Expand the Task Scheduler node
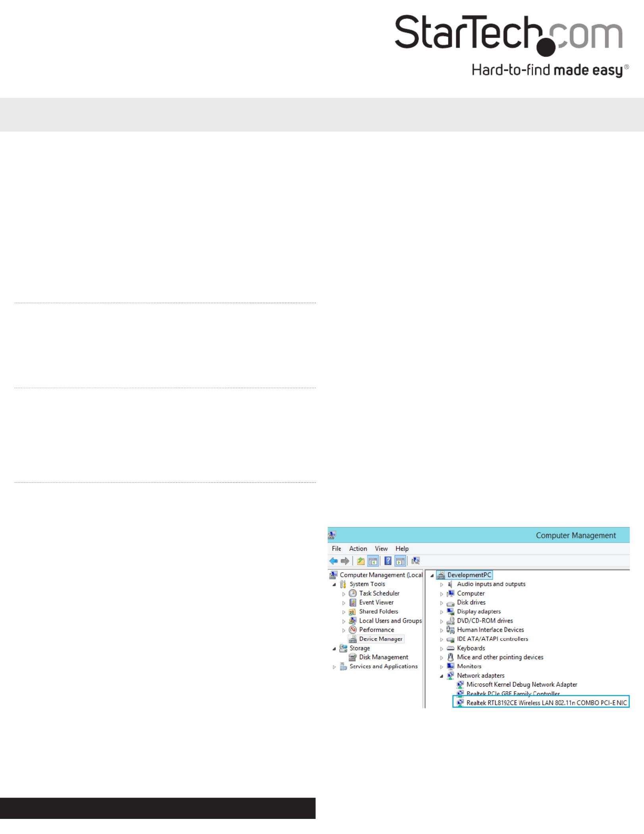Viewport: 644px width, 834px height. [x=343, y=594]
